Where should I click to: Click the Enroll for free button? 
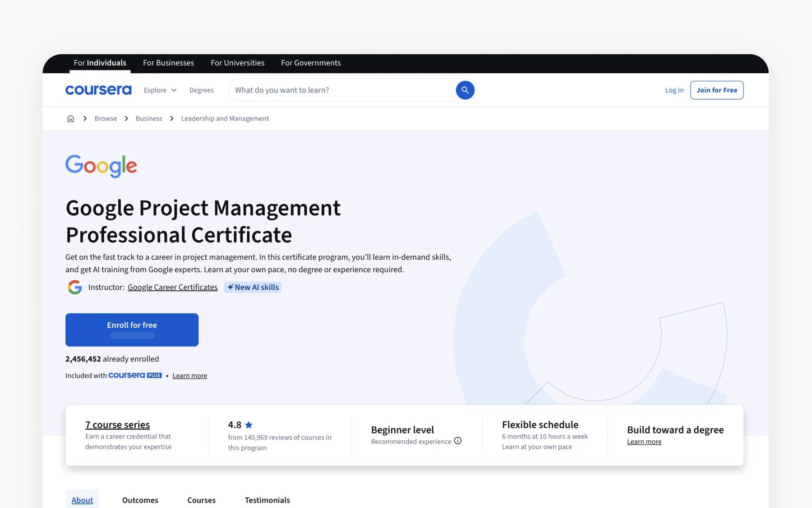pos(132,330)
